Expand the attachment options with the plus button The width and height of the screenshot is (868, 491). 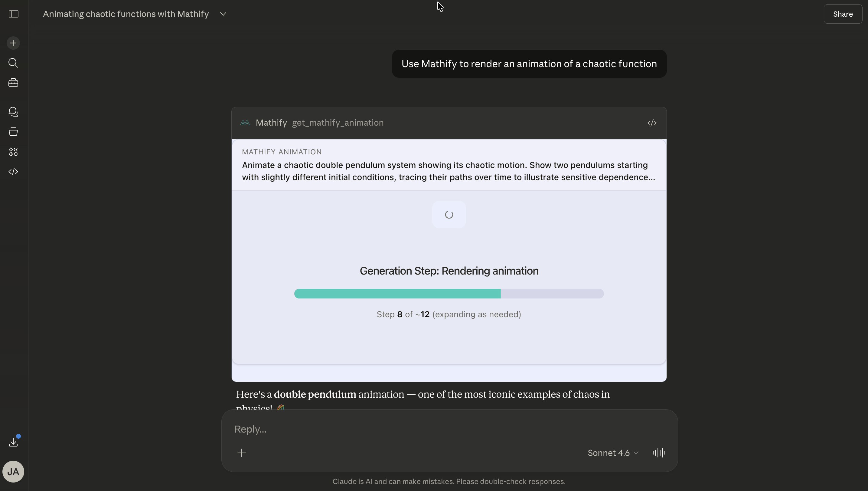click(x=242, y=453)
